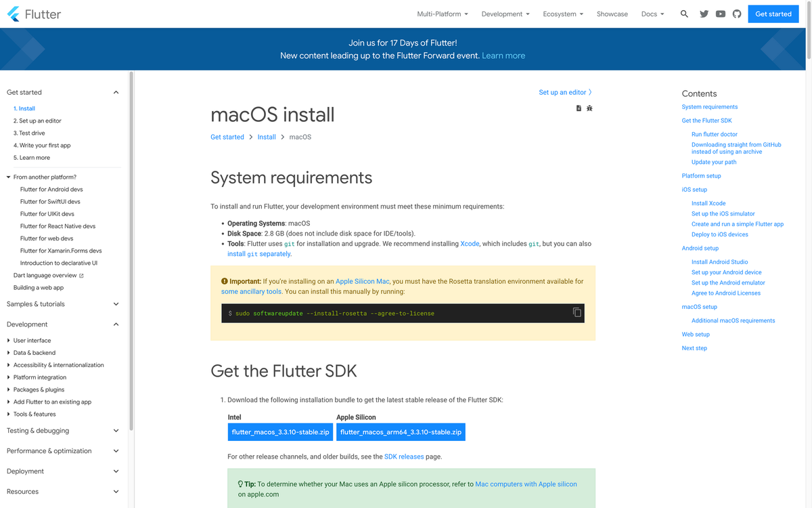
Task: Open Flutter's Twitter icon link
Action: pos(704,14)
